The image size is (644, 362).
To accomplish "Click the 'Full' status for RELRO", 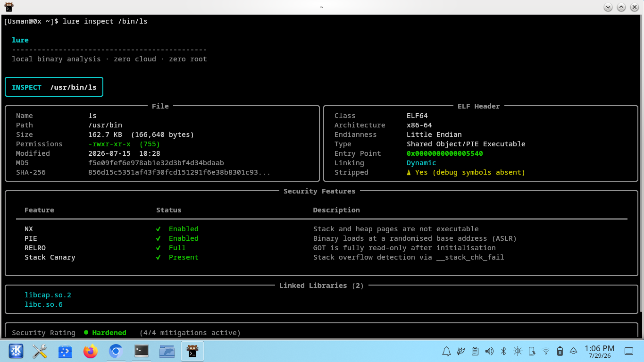I will tap(177, 248).
